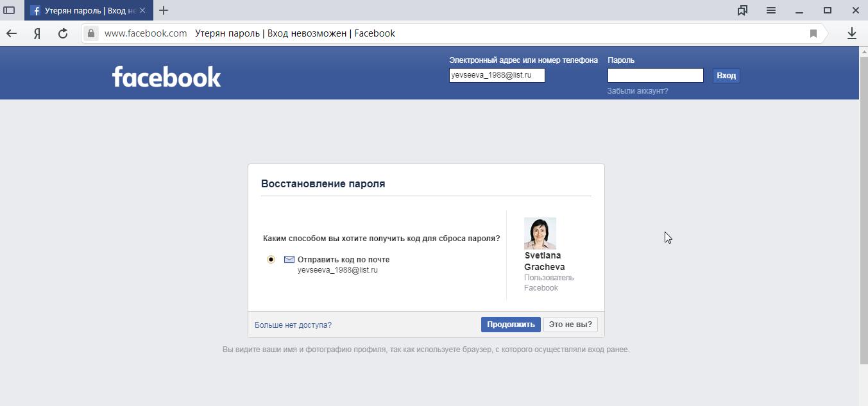
Task: Open the browser hamburger menu
Action: click(x=771, y=10)
